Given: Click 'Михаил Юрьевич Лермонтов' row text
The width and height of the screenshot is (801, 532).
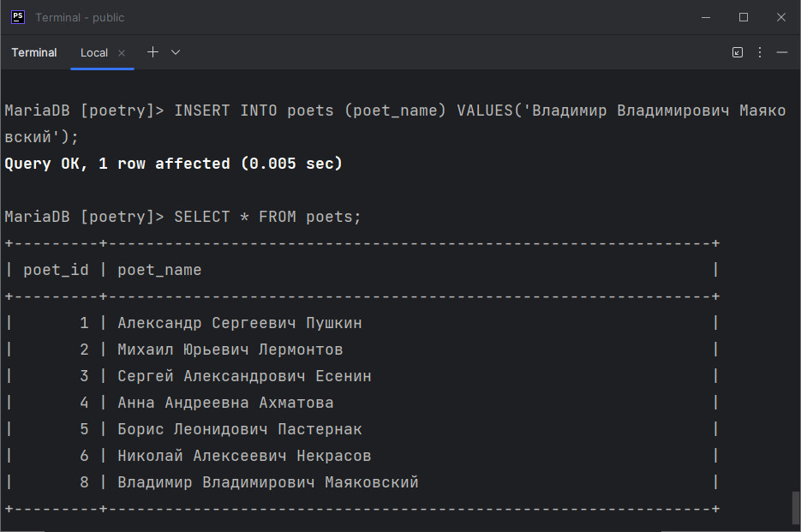Looking at the screenshot, I should point(230,350).
